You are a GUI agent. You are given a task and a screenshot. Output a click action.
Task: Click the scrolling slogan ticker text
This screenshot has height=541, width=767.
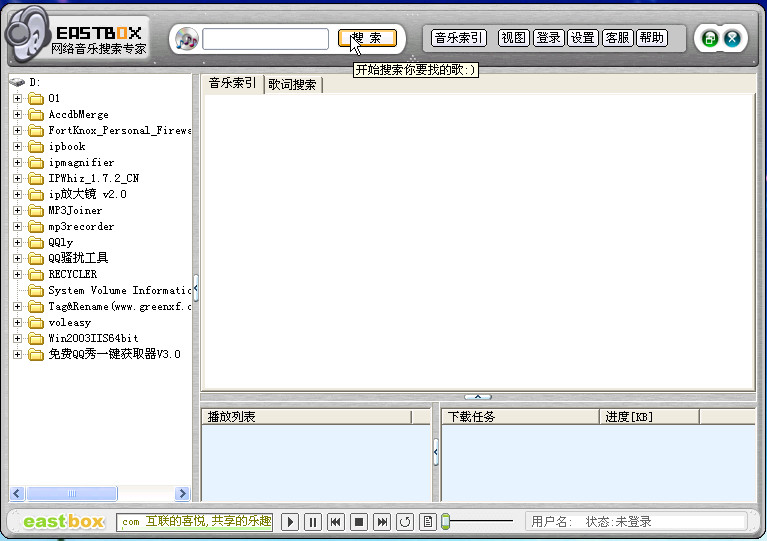pyautogui.click(x=195, y=522)
